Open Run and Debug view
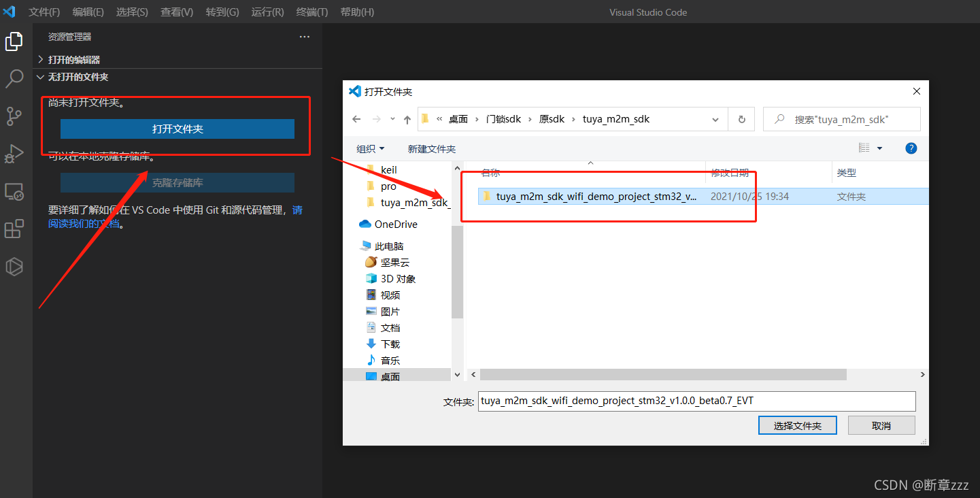This screenshot has height=498, width=980. click(14, 154)
